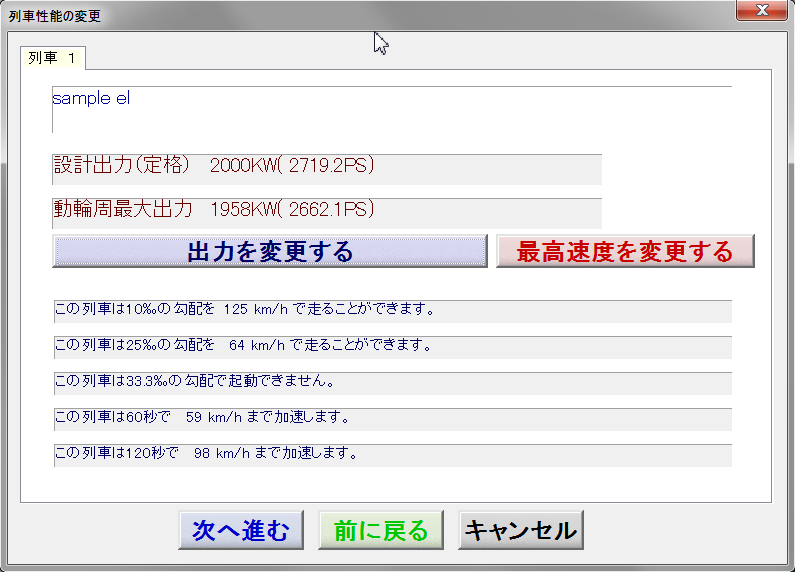Click the 列車性能の変更 title bar text
This screenshot has height=572, width=795.
(55, 17)
